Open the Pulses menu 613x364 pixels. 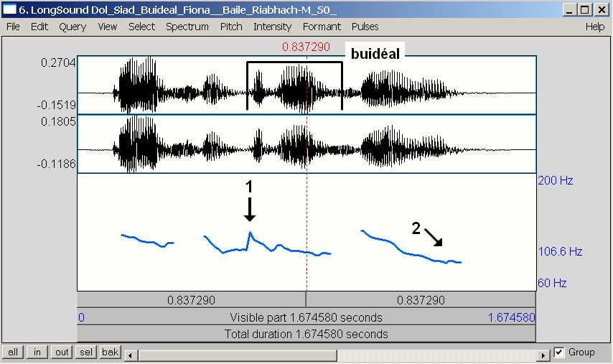[365, 27]
